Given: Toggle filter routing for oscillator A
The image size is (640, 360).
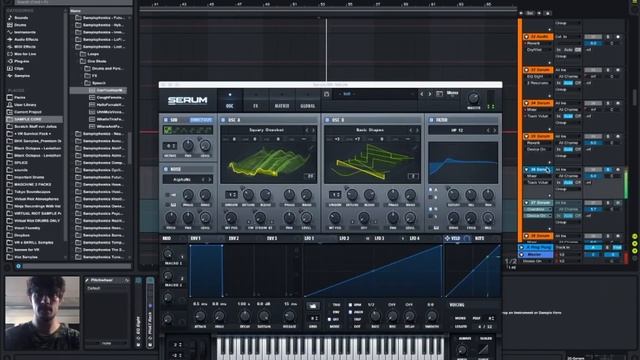Looking at the screenshot, I should (x=431, y=190).
